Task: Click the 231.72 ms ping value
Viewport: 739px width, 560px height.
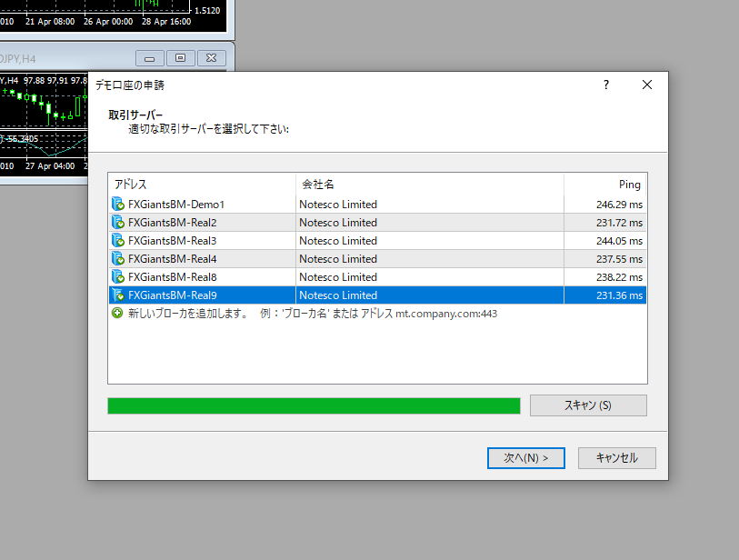Action: pyautogui.click(x=619, y=223)
